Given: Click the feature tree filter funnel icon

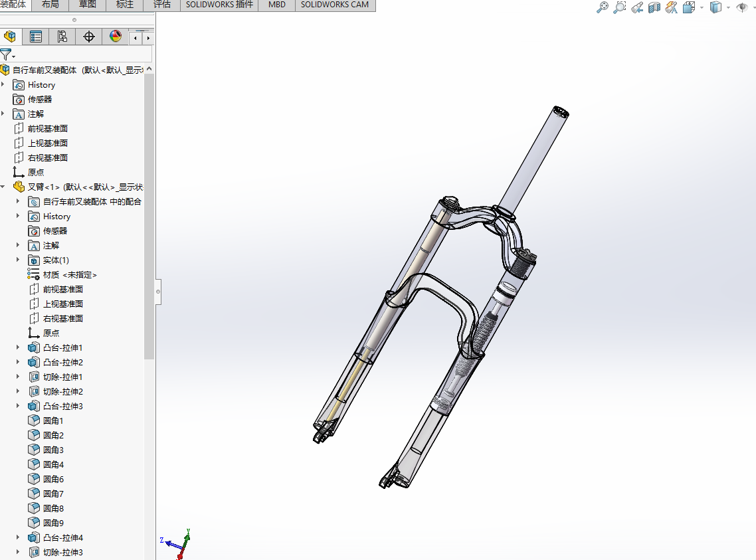Looking at the screenshot, I should click(x=6, y=54).
